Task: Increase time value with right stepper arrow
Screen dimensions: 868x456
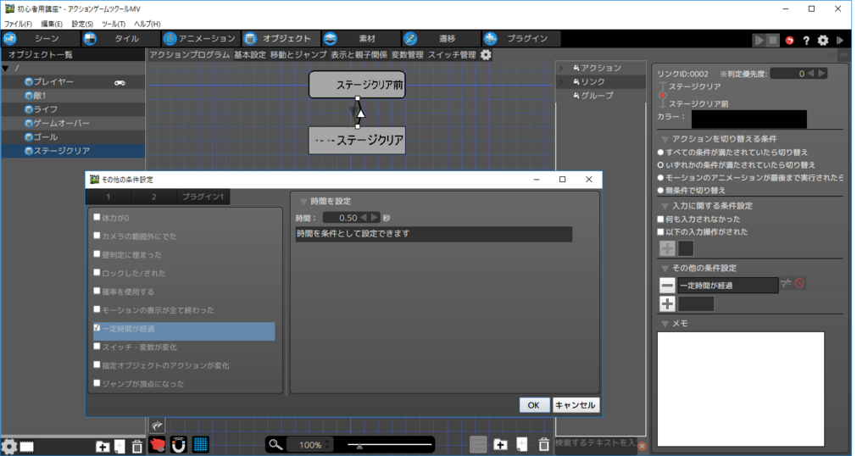Action: pos(374,218)
